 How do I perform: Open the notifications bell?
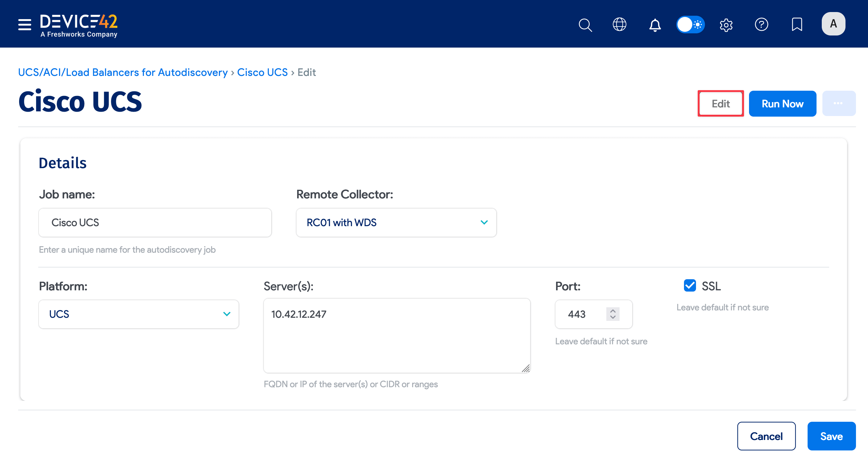655,25
